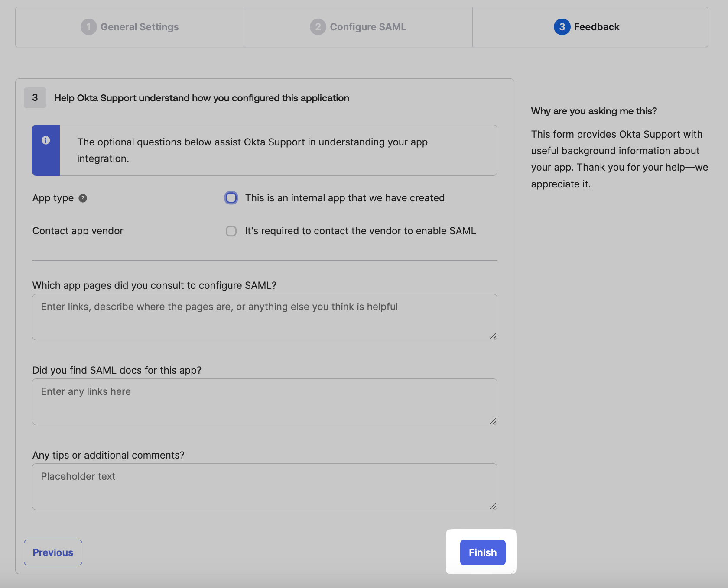Go back with the Previous button
The width and height of the screenshot is (728, 588).
click(53, 552)
